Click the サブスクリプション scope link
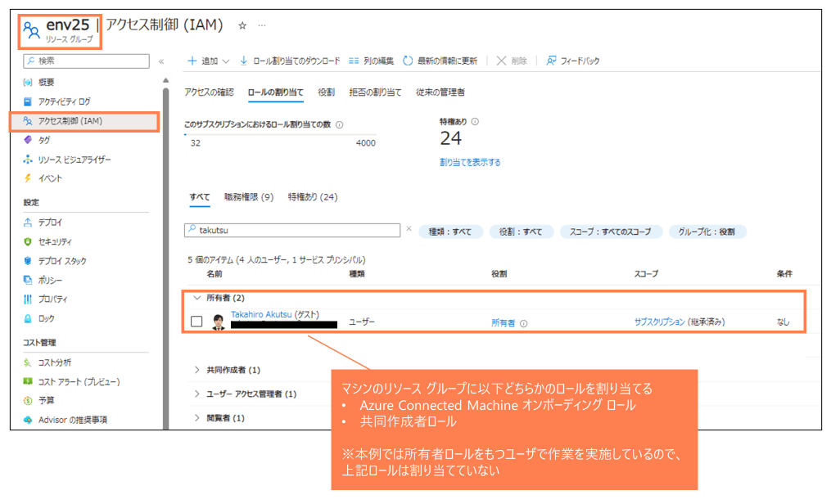Image resolution: width=831 pixels, height=504 pixels. click(x=660, y=322)
